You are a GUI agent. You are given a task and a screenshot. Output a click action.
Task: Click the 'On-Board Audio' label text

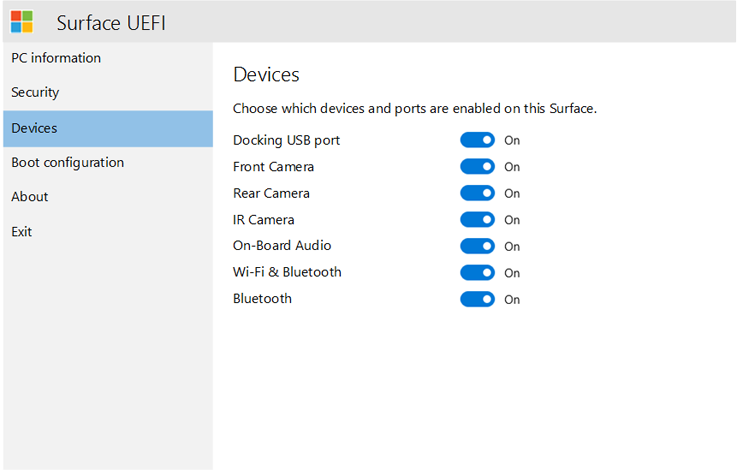coord(282,246)
